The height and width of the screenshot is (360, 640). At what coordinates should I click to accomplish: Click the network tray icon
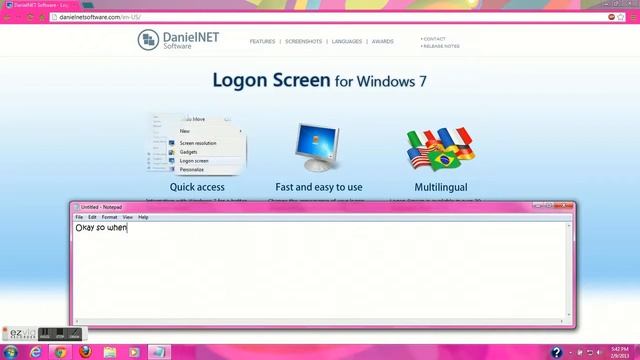(589, 352)
